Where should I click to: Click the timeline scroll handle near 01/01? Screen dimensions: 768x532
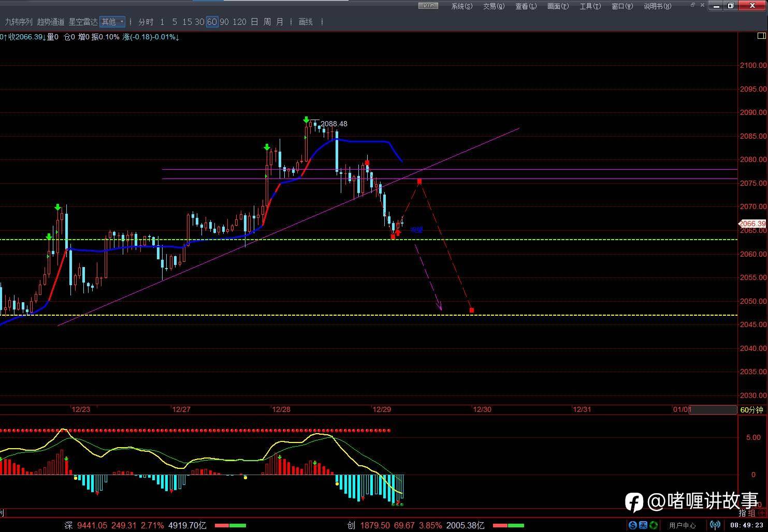point(714,410)
